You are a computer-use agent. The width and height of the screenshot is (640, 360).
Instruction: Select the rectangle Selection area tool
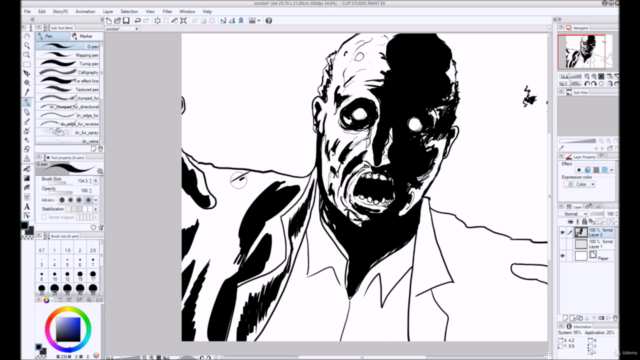pos(27,64)
